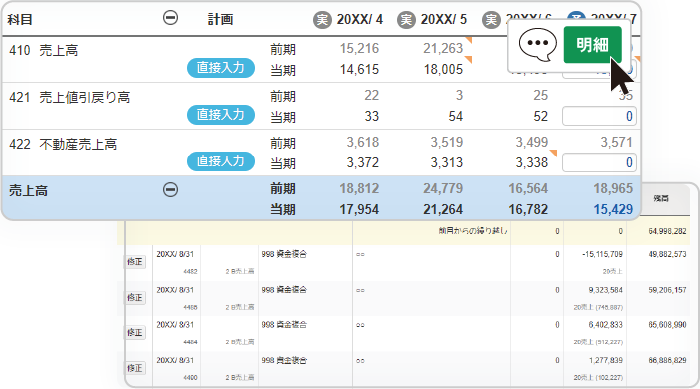The height and width of the screenshot is (389, 700).
Task: Click 直接入力 button for 422 不動産売上高
Action: (221, 161)
